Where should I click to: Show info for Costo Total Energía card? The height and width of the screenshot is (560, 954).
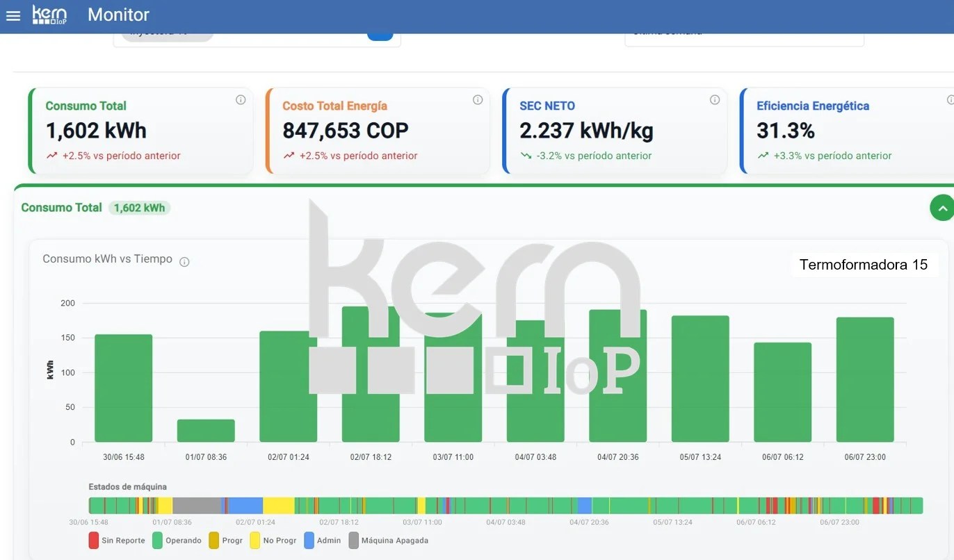pyautogui.click(x=478, y=100)
